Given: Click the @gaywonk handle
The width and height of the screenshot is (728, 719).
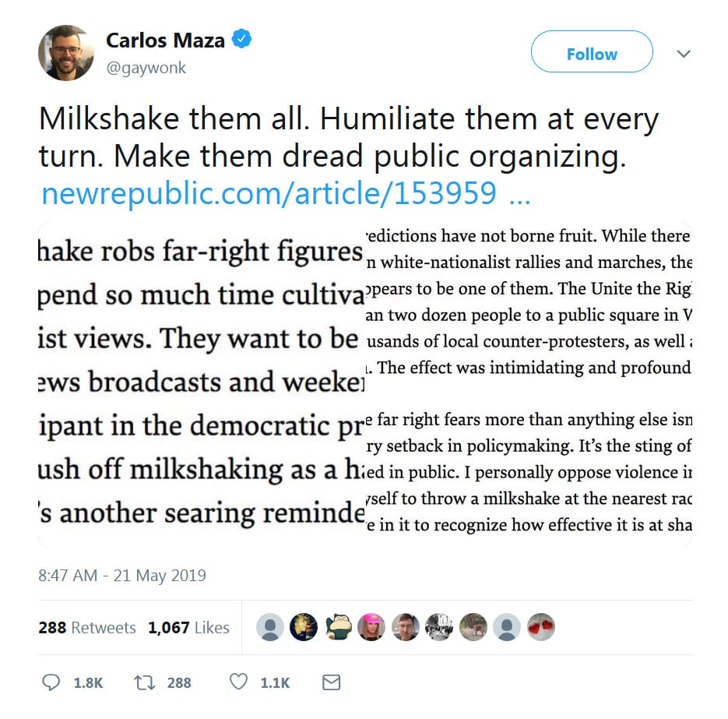Looking at the screenshot, I should pos(146,68).
